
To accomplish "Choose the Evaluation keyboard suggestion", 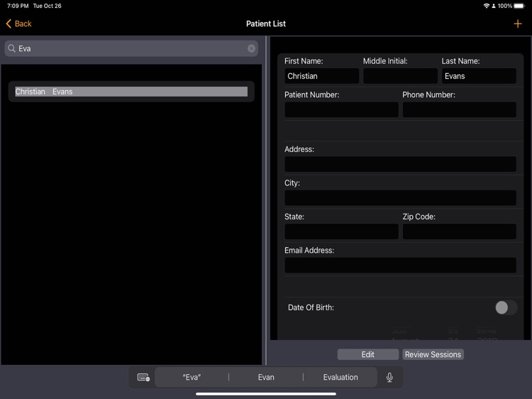I will coord(340,377).
